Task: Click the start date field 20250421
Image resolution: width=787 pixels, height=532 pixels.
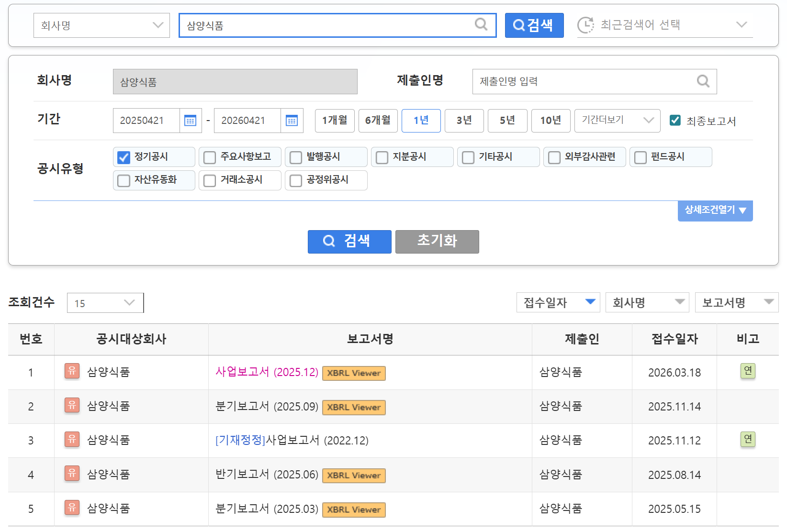Action: 146,121
